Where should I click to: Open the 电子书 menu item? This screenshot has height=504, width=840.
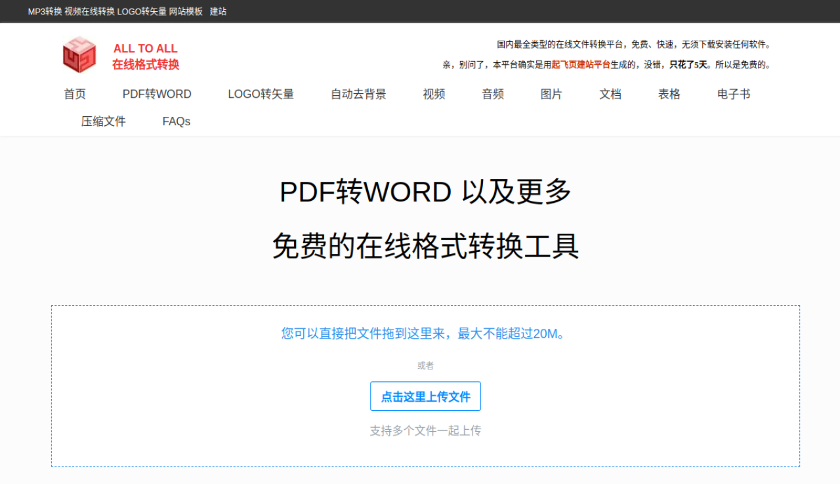pyautogui.click(x=734, y=94)
